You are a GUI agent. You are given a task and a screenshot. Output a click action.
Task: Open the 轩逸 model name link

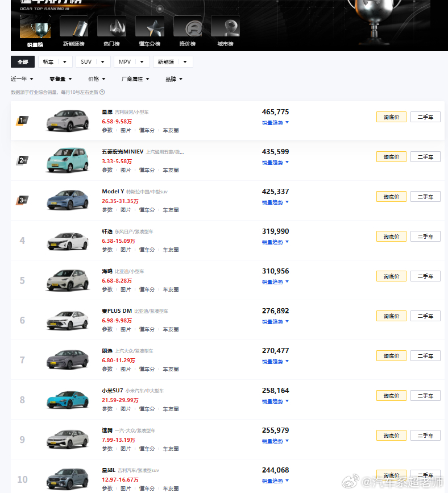(107, 231)
